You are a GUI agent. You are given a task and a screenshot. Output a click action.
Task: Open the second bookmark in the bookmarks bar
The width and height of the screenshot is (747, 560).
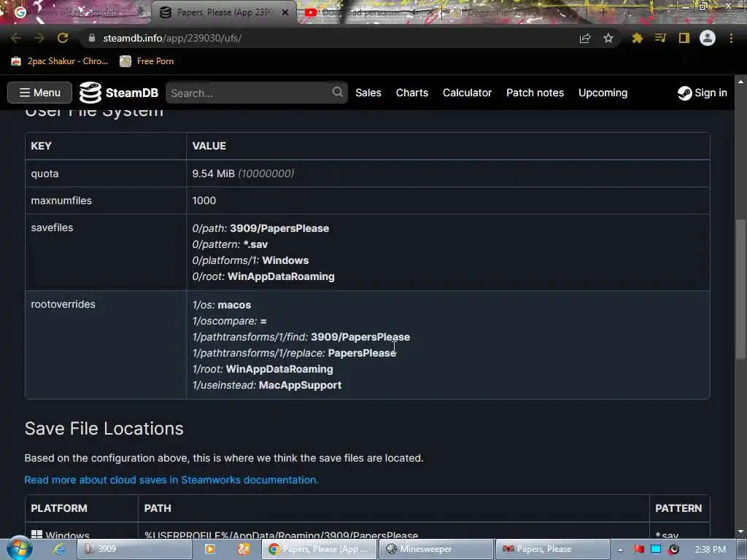147,61
